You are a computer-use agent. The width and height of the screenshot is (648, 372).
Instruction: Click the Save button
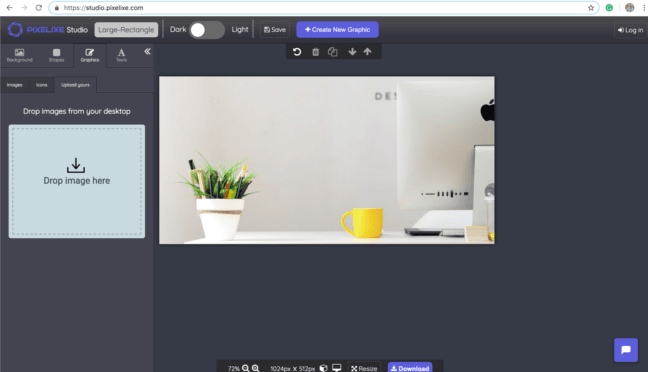[x=275, y=30]
